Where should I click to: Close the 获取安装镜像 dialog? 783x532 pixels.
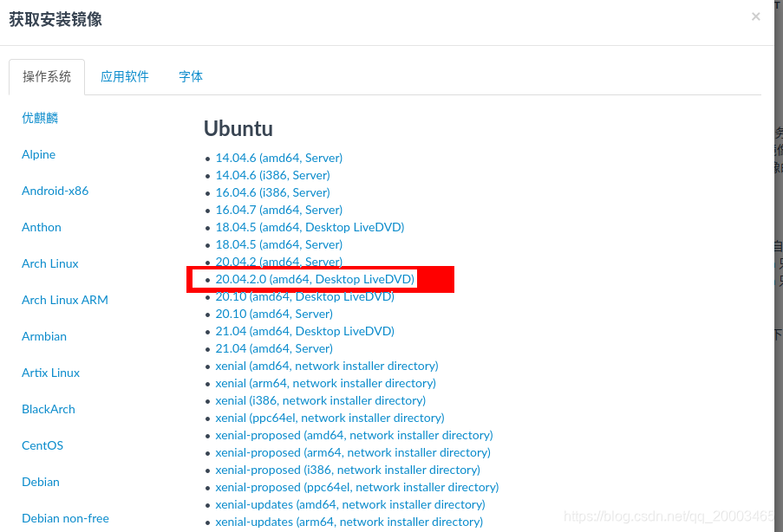coord(755,16)
